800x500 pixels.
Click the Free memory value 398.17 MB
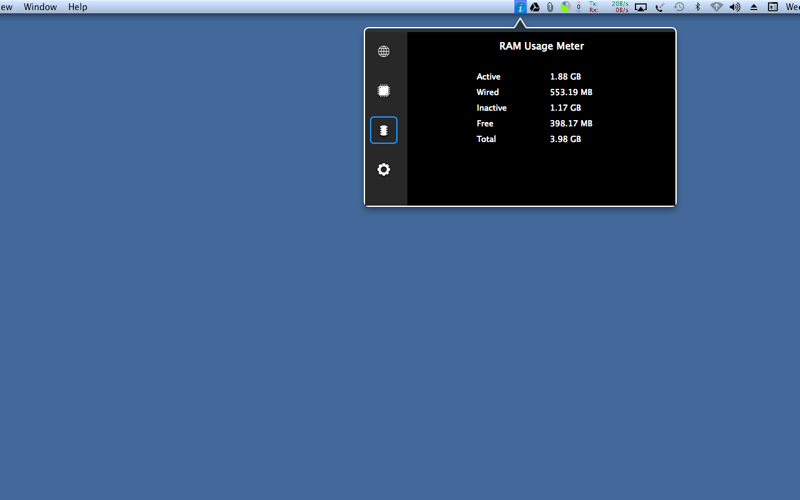coord(571,123)
